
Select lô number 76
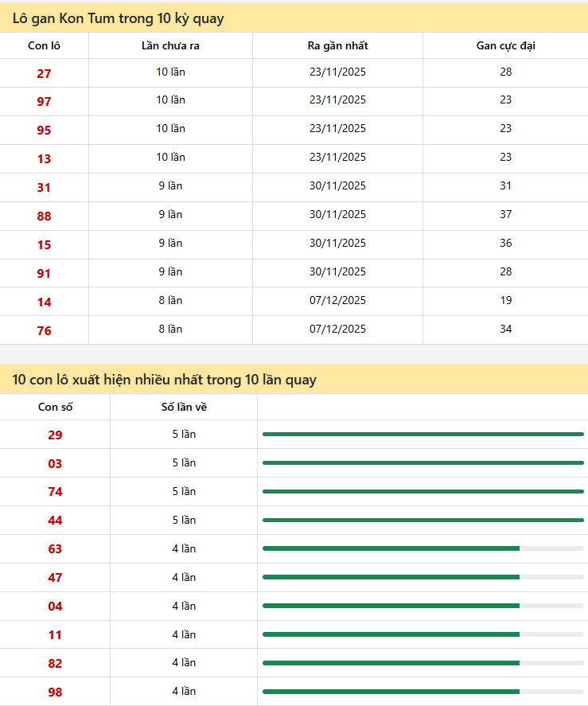coord(44,331)
